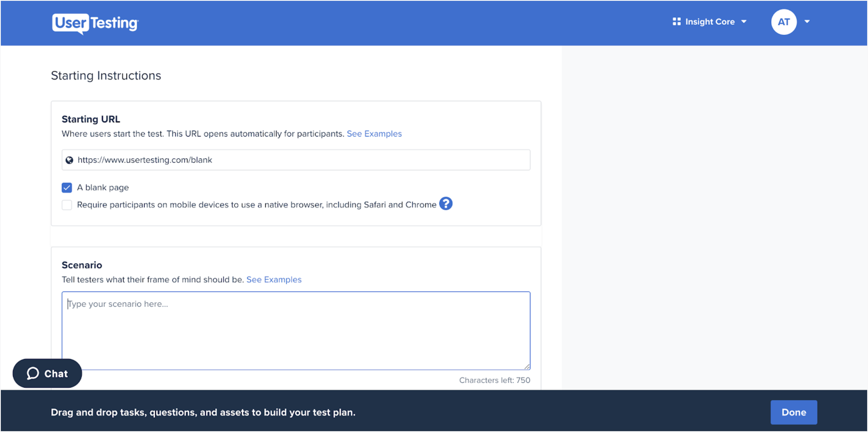Click the Drag and drop tasks footer text
Viewport: 868px width, 432px height.
point(203,412)
